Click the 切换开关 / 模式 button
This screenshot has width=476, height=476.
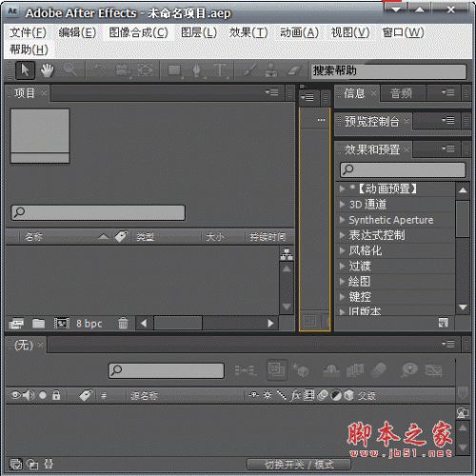(x=299, y=465)
